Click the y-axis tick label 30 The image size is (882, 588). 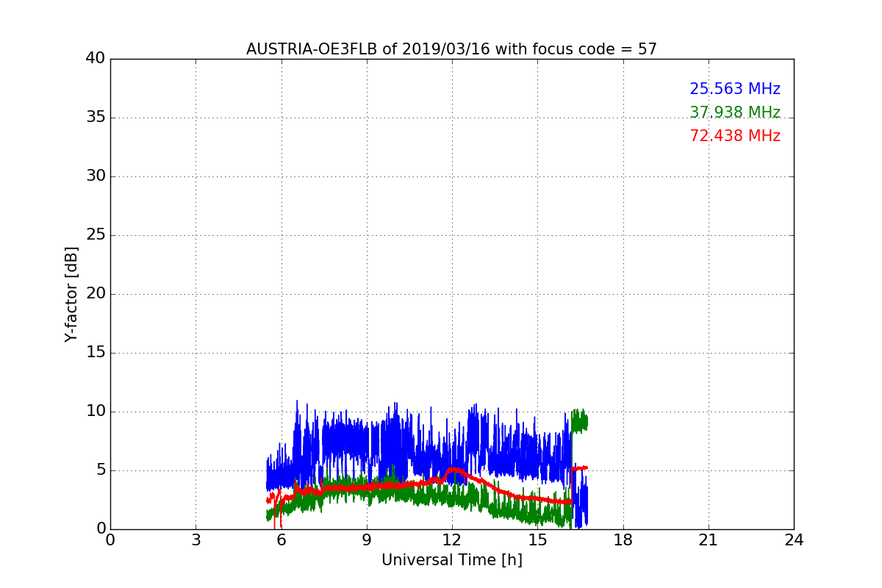tap(96, 176)
